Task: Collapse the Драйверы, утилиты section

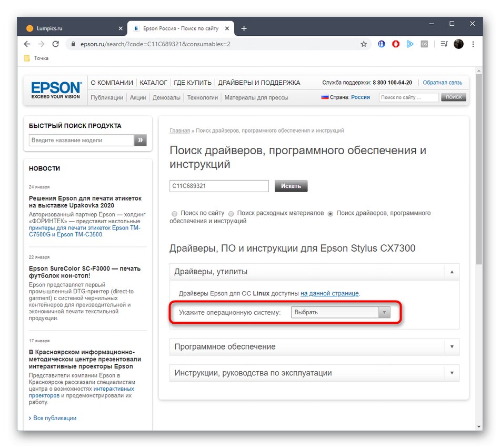Action: (x=314, y=272)
